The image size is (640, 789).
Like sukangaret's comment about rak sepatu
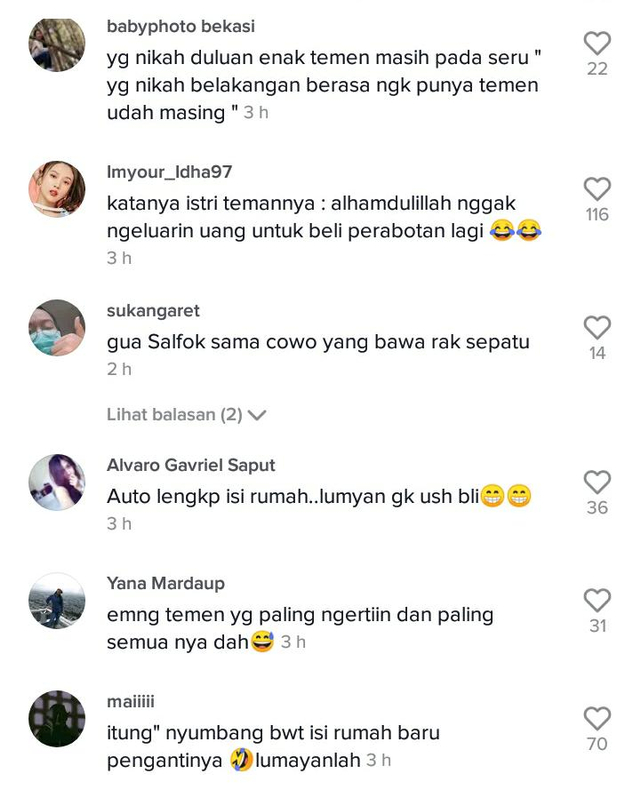click(597, 328)
